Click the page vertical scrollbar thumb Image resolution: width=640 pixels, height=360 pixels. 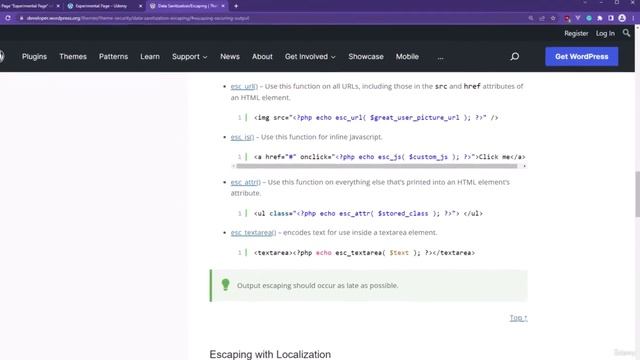(637, 194)
